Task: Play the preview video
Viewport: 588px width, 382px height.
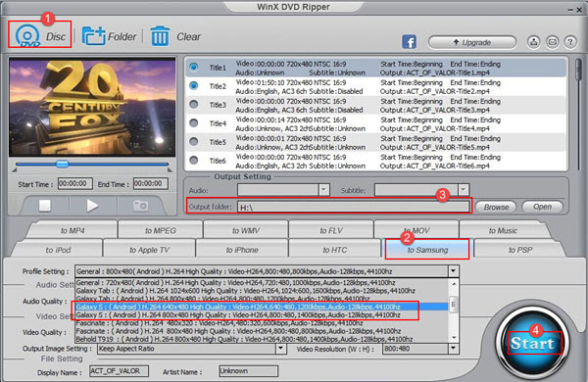Action: pos(92,206)
